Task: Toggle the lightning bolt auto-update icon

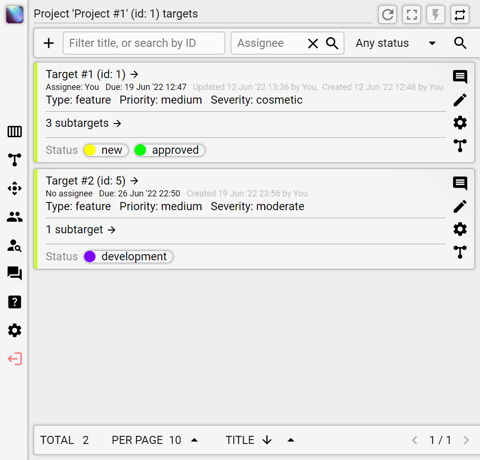Action: 436,15
